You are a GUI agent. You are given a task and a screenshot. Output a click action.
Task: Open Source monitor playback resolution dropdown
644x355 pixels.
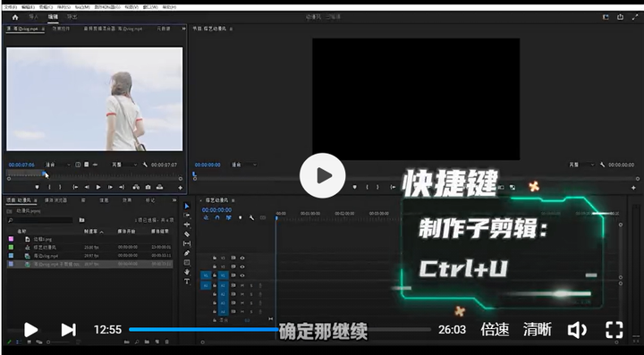coord(125,165)
